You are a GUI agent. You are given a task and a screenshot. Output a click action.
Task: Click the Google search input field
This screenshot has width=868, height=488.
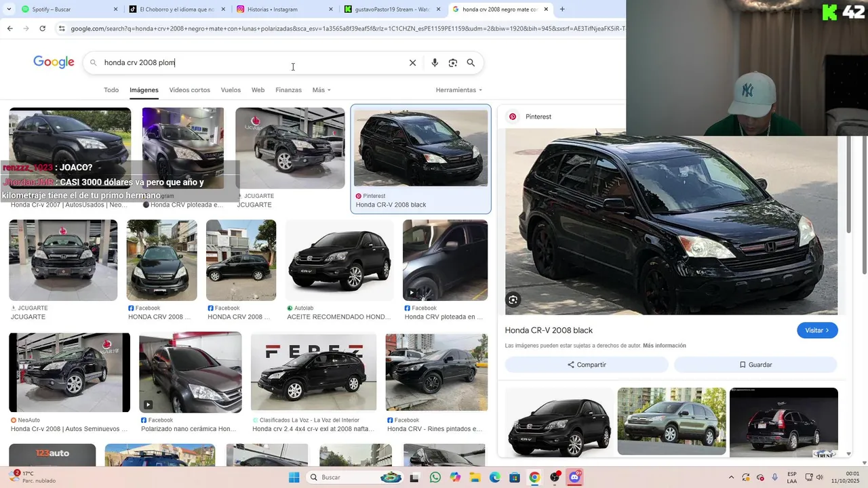coord(251,62)
